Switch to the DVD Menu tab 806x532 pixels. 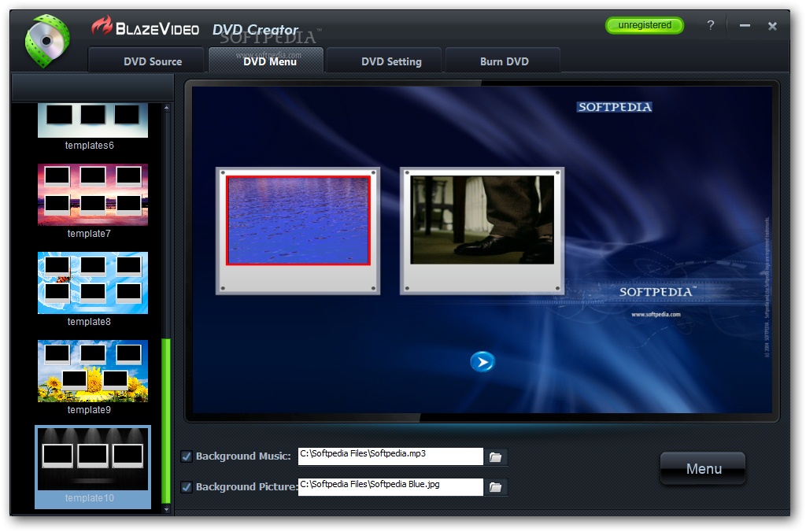(x=266, y=61)
